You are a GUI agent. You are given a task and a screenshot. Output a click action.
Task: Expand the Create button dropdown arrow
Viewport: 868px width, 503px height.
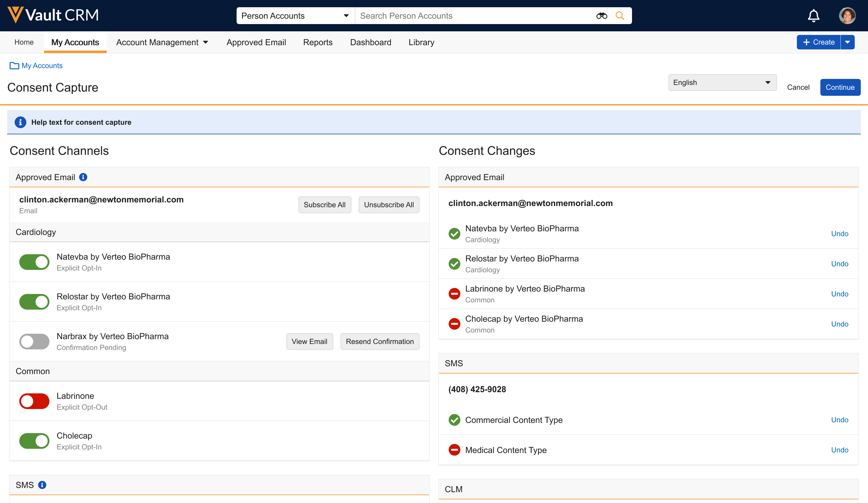[847, 42]
